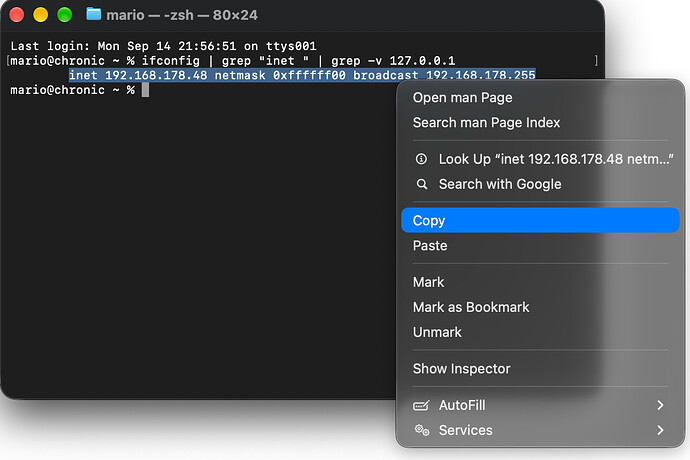The image size is (690, 460).
Task: Click Look Up "inet 192.168.178.48 netm..."
Action: pos(540,159)
